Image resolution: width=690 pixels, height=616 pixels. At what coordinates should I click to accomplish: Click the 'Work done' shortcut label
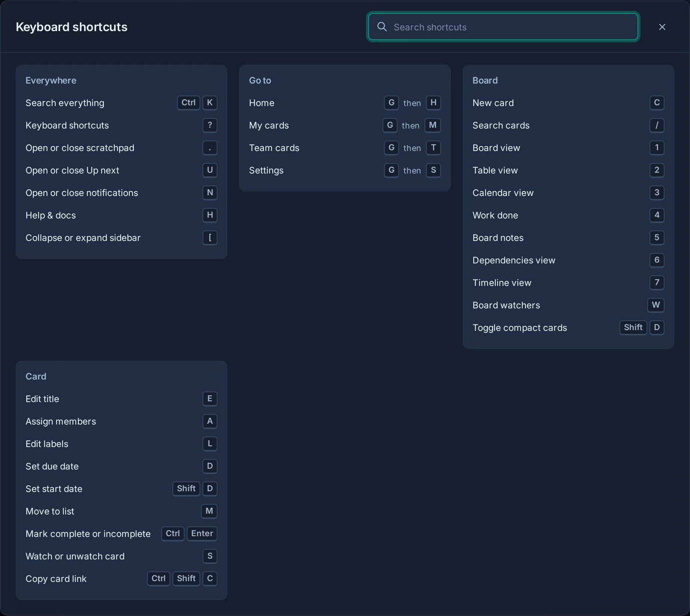click(495, 215)
